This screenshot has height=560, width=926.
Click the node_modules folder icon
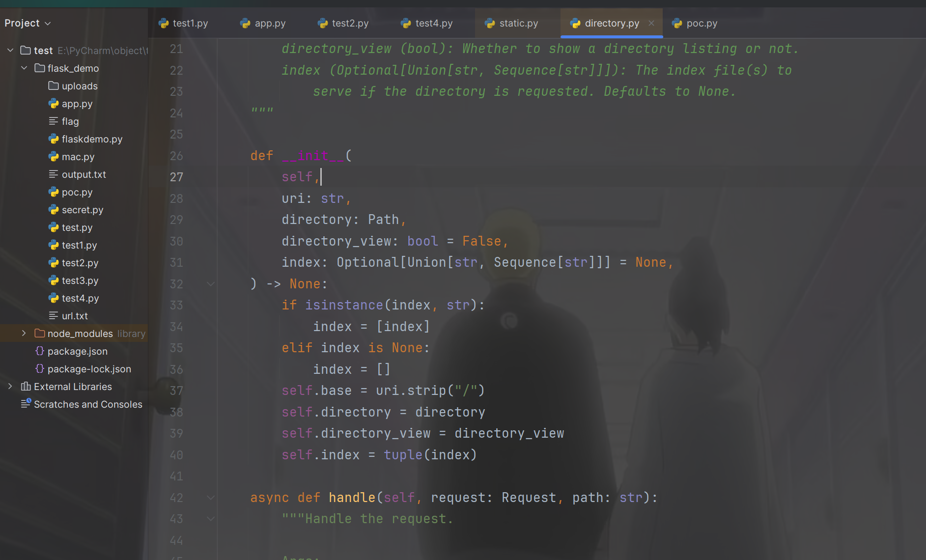click(x=40, y=334)
